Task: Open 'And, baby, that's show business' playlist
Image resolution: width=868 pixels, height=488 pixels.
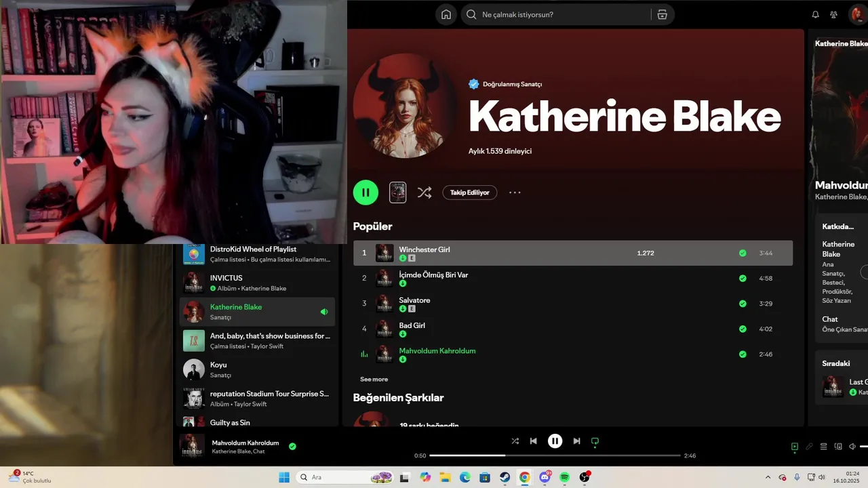Action: [x=257, y=340]
